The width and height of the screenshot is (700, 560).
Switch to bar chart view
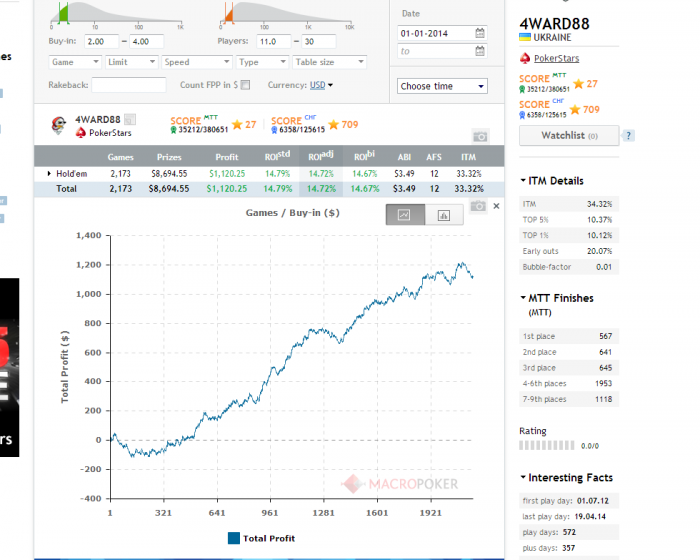click(444, 215)
